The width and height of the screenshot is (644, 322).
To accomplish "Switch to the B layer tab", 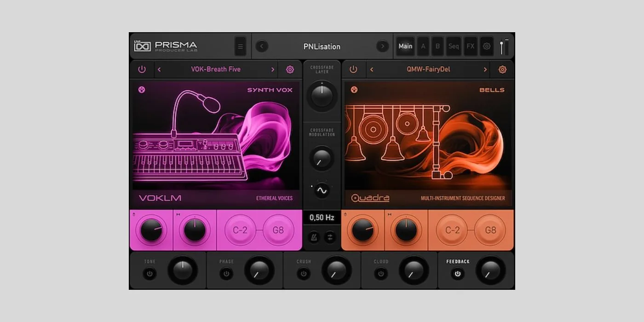I will coord(437,46).
